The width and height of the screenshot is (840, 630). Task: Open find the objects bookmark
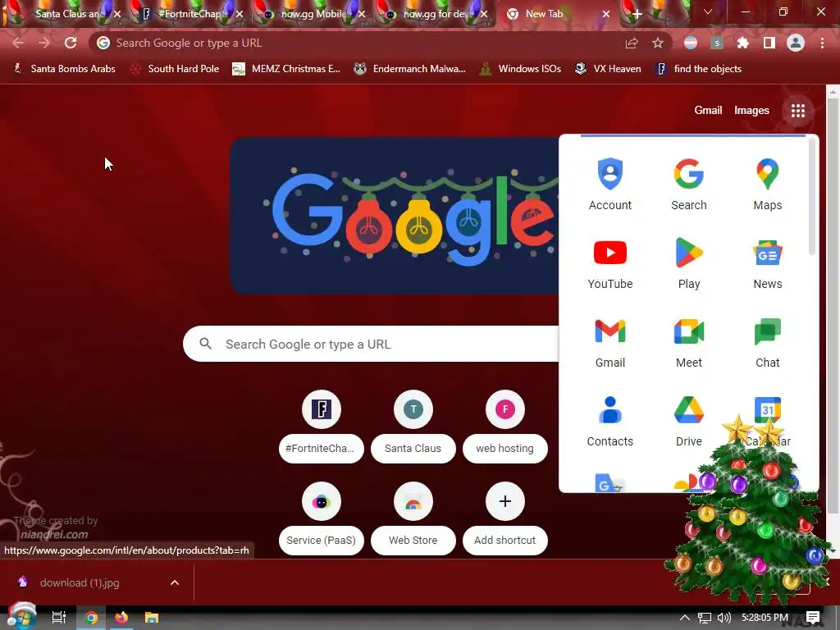699,69
